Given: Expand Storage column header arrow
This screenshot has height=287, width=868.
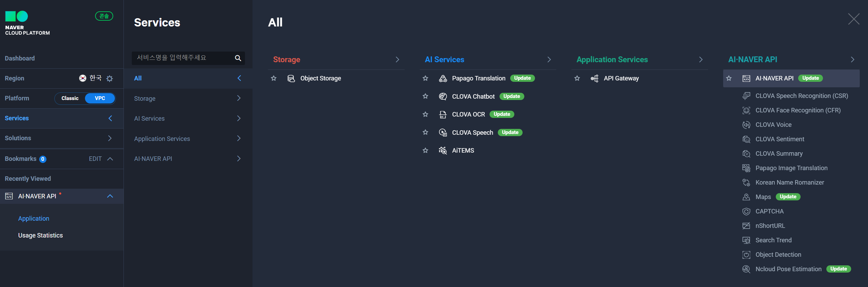Looking at the screenshot, I should [x=397, y=59].
